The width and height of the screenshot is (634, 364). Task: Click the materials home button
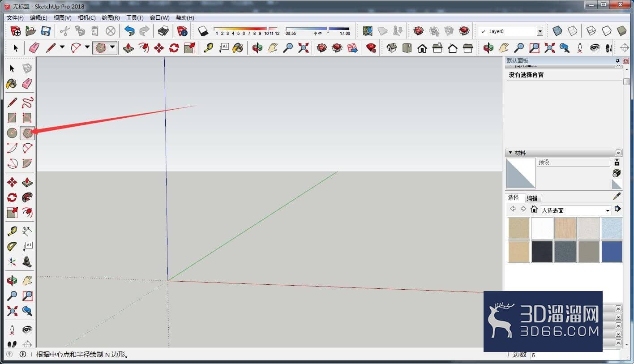[x=534, y=209]
